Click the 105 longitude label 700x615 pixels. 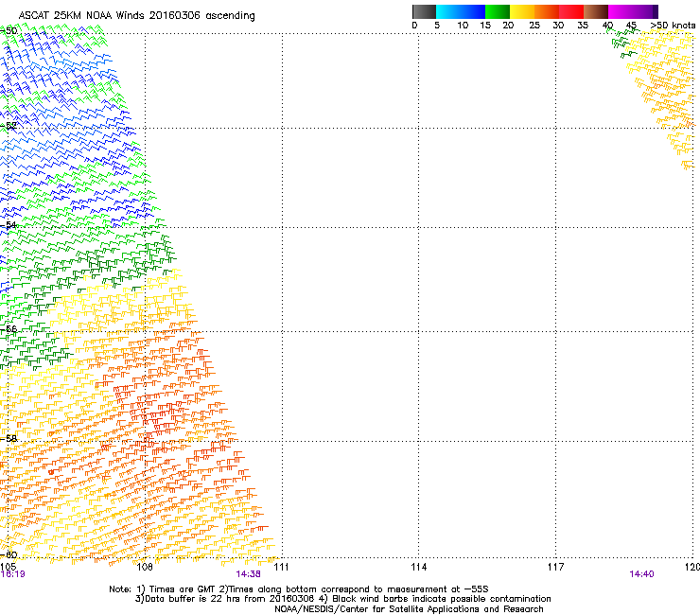click(x=8, y=567)
